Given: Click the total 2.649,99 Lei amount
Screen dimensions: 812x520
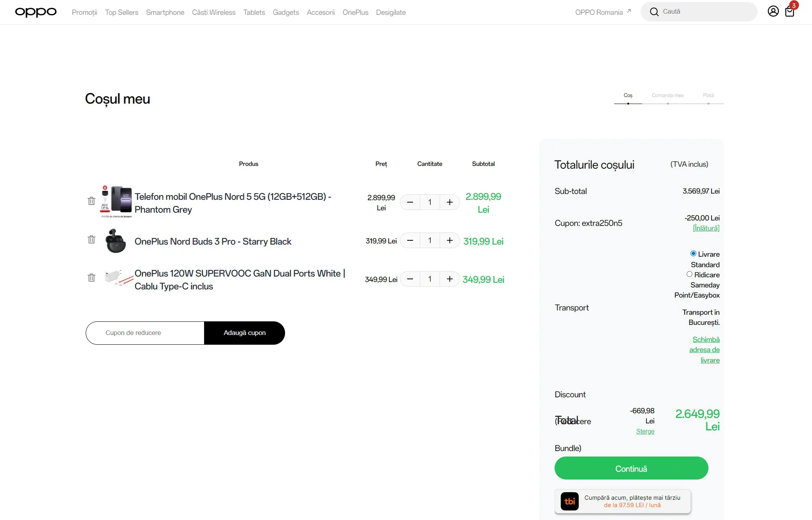Looking at the screenshot, I should [x=698, y=420].
